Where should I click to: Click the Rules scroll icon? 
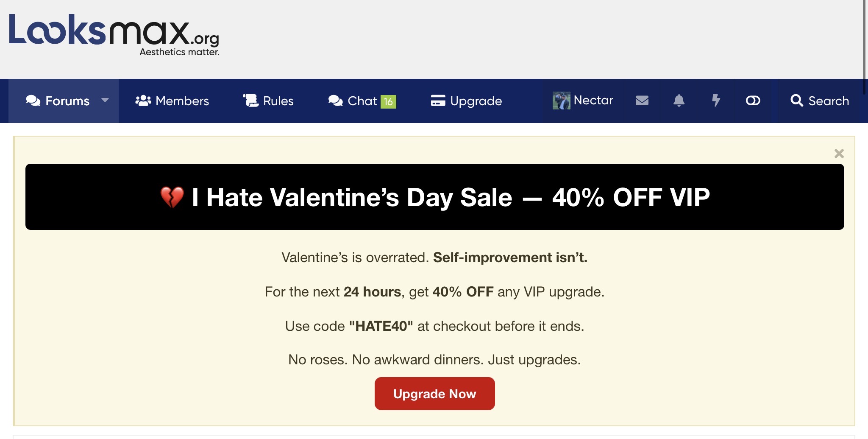[250, 101]
